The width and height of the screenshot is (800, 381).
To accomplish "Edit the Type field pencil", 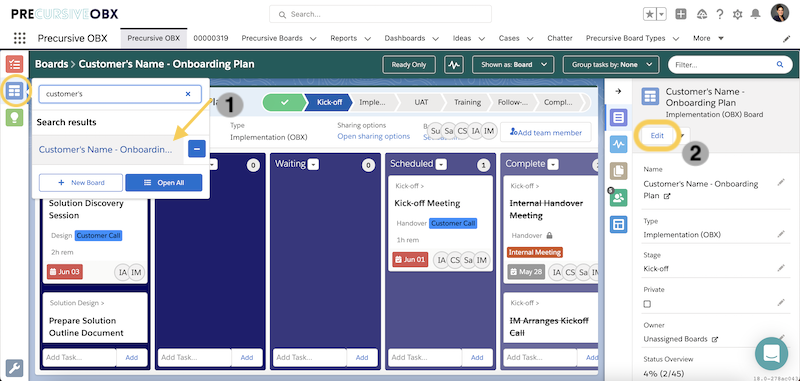I will (x=781, y=234).
